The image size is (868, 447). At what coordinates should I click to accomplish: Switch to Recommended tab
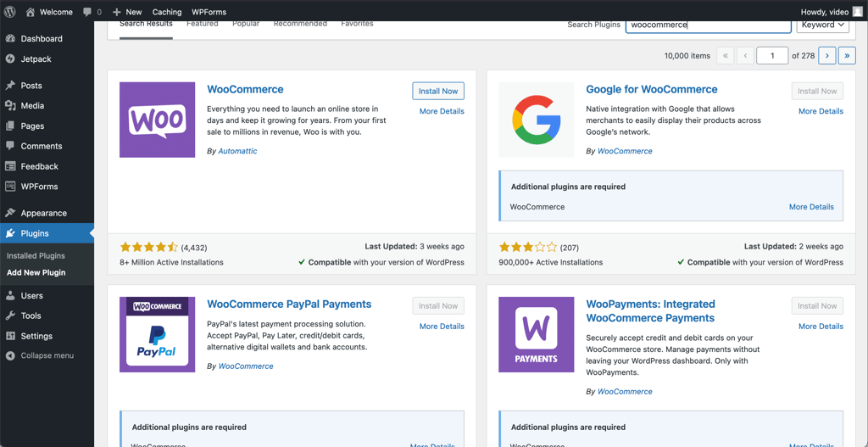[300, 24]
